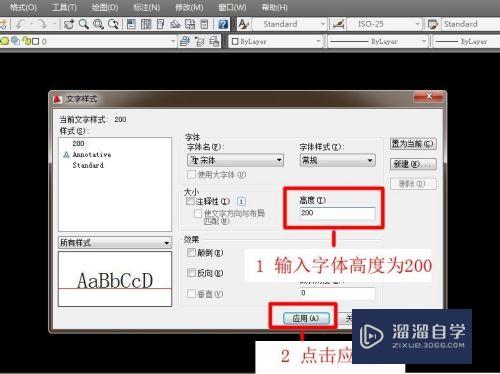This screenshot has width=500, height=374.
Task: Open the Standard table style dropdown
Action: (471, 24)
